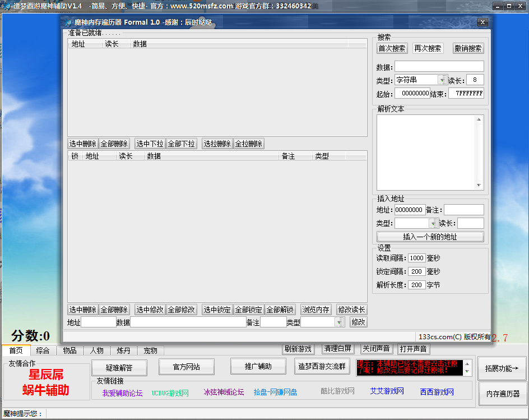Viewport: 529px width, 420px height.
Task: Open the bottom 类型 dropdown beside 修改
Action: 340,322
